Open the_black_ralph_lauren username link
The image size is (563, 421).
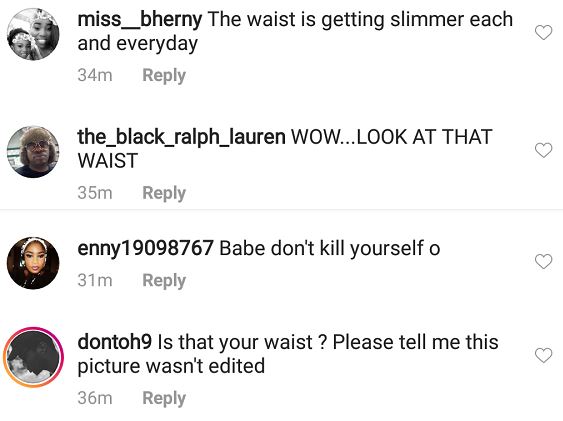(x=181, y=137)
